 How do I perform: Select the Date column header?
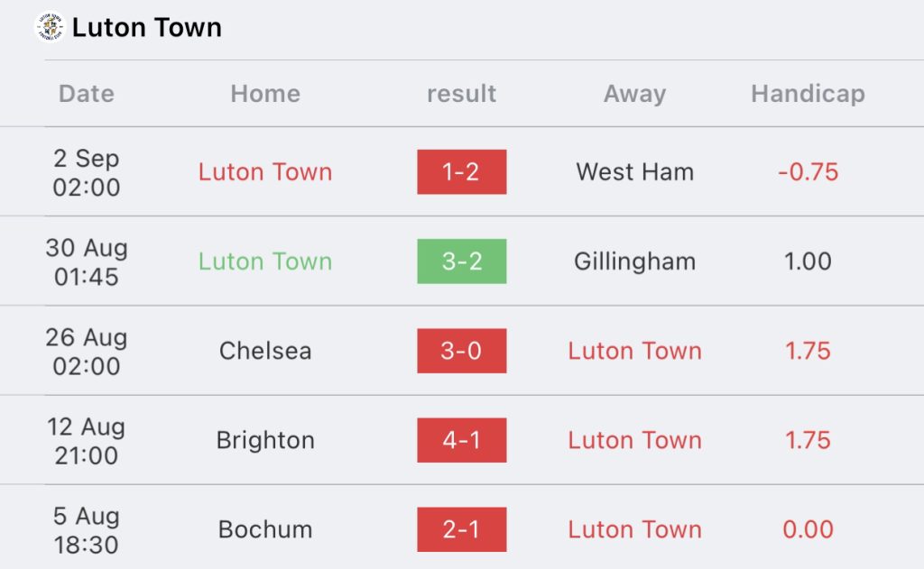point(87,94)
